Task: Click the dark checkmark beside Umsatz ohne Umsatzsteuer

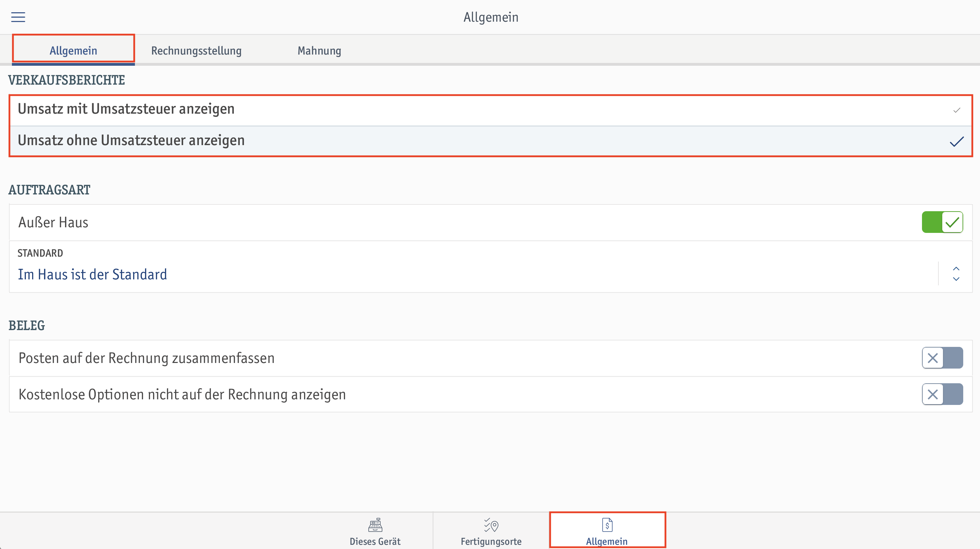Action: (x=957, y=141)
